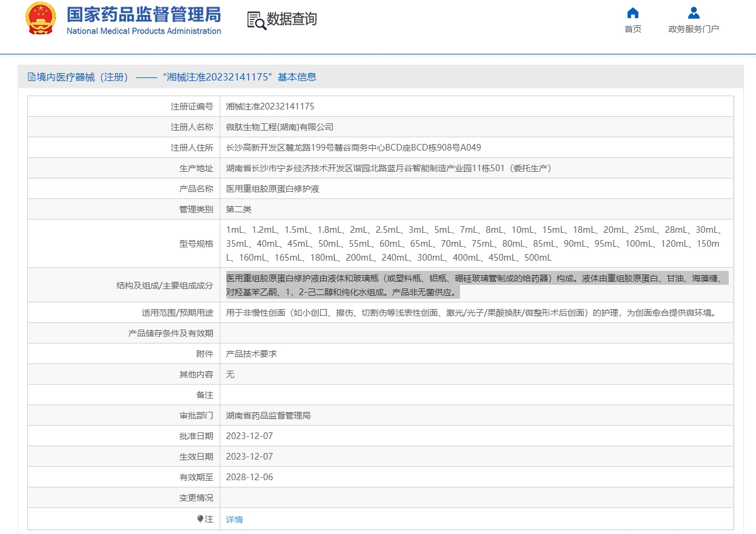Image resolution: width=756 pixels, height=534 pixels.
Task: Click registrant name 微肽生物工程(湖南)有限公司
Action: [280, 127]
